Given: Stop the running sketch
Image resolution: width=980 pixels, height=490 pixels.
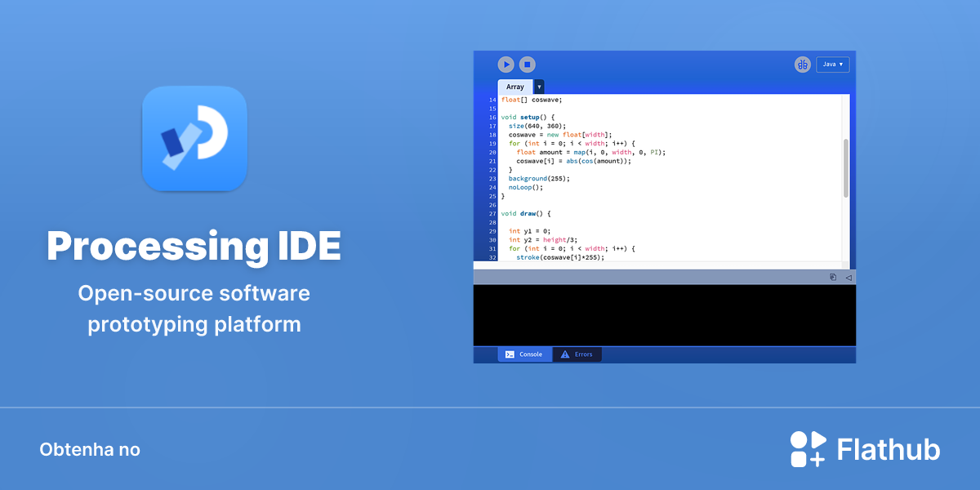Looking at the screenshot, I should click(528, 65).
